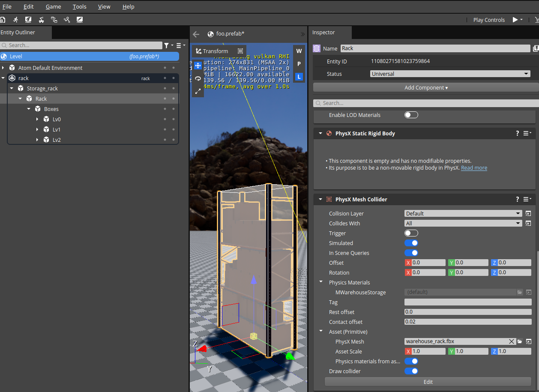This screenshot has width=539, height=392.
Task: Click the folder icon beside warehouse_rack.fbx
Action: 520,342
